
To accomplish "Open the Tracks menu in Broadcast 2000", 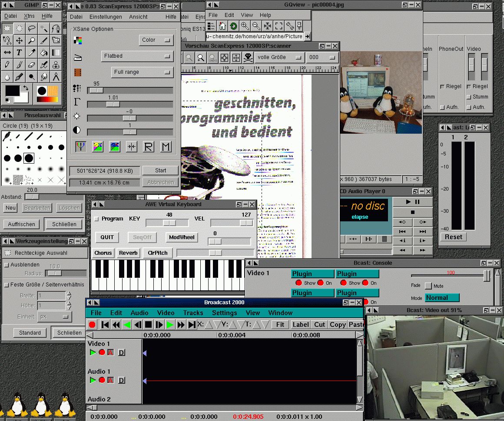I will pyautogui.click(x=193, y=312).
